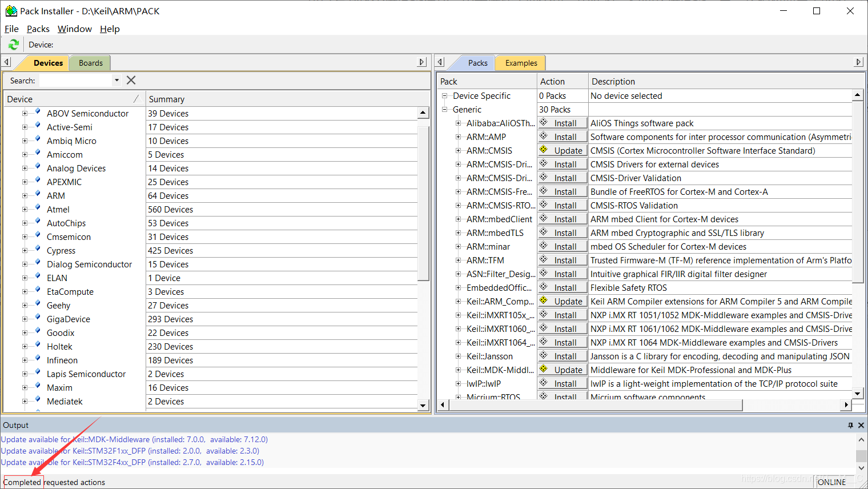Image resolution: width=868 pixels, height=489 pixels.
Task: Click the device icon next to GigaDevice
Action: [x=38, y=317]
